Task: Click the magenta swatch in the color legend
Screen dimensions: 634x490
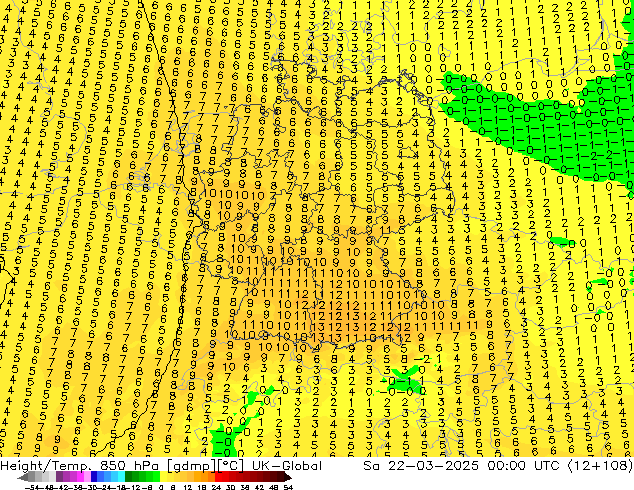Action: click(80, 477)
